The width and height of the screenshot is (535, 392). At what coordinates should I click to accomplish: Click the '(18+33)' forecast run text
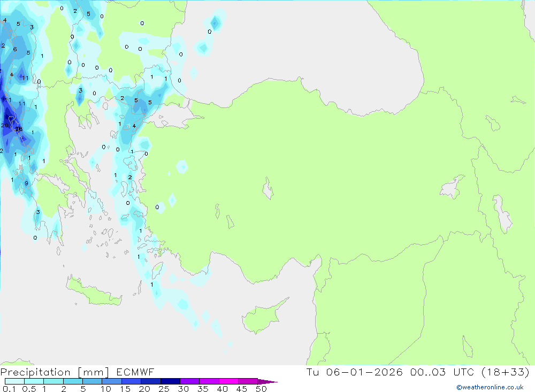click(x=506, y=372)
